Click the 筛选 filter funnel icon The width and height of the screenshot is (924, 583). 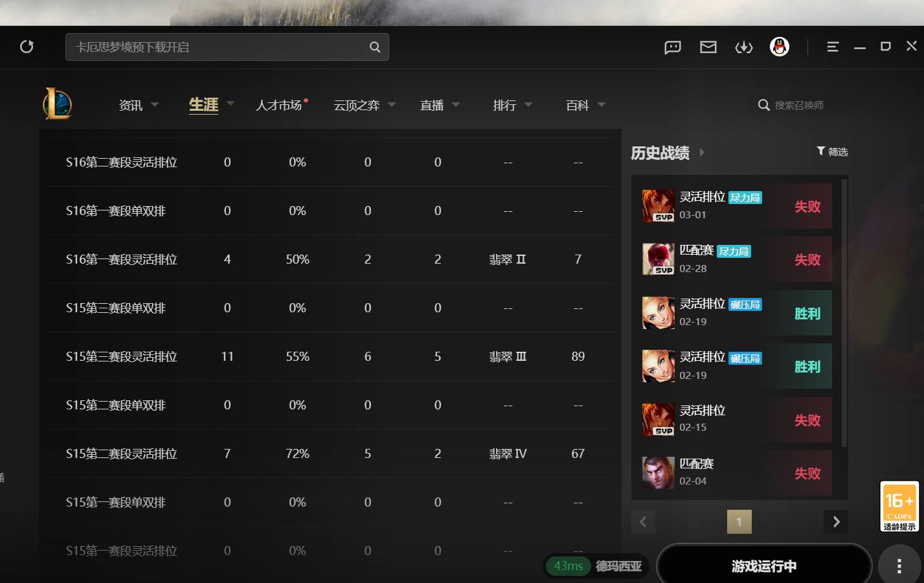[x=821, y=151]
